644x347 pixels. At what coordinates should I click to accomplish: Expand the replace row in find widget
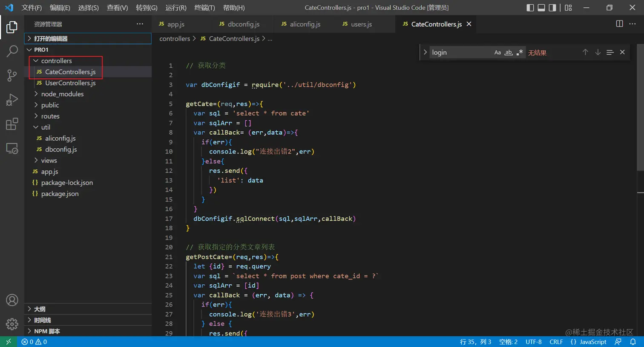[x=425, y=52]
